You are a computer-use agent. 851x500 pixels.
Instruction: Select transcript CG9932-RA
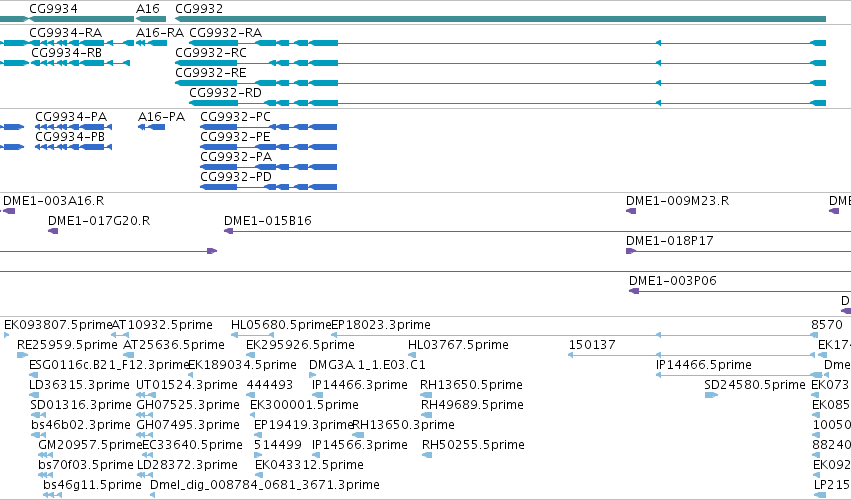click(225, 33)
